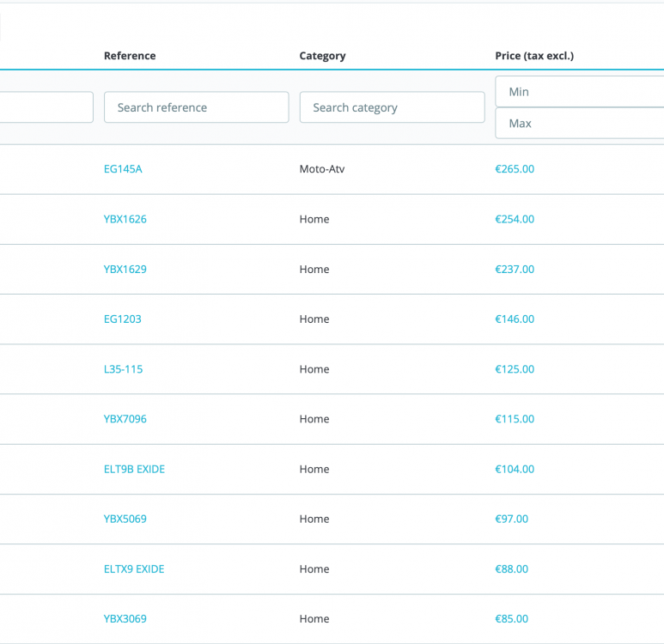The width and height of the screenshot is (664, 644).
Task: Open product reference YBX1629
Action: coord(125,270)
